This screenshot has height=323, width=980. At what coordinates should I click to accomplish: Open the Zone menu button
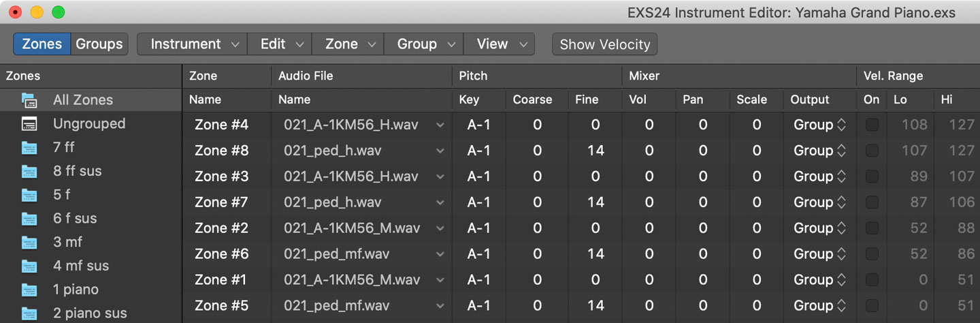coord(348,44)
